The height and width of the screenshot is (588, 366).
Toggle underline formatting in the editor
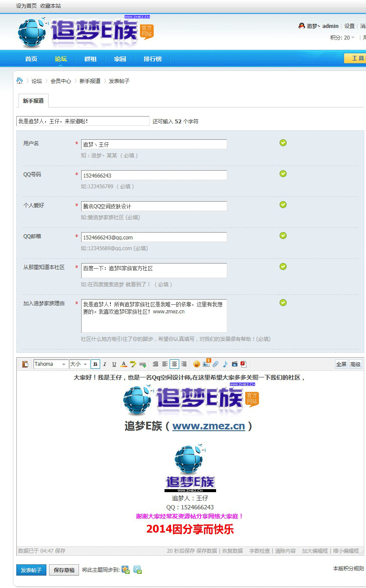(114, 364)
